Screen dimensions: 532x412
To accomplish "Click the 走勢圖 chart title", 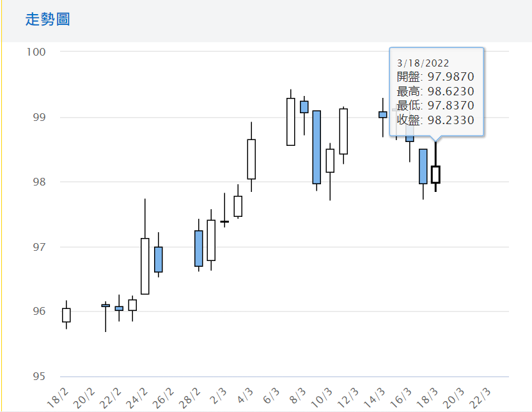I will click(48, 20).
